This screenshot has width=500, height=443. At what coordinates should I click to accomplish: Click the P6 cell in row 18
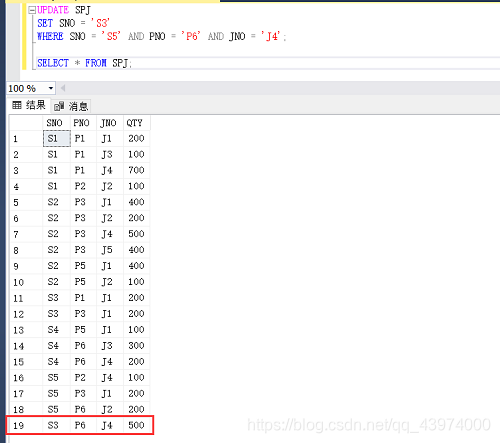click(x=83, y=409)
